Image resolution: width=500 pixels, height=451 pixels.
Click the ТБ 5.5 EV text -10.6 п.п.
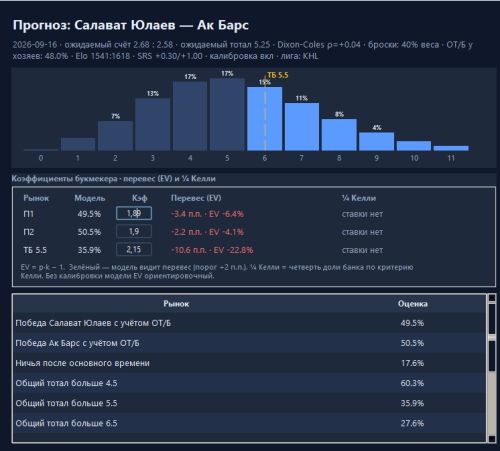tap(189, 250)
